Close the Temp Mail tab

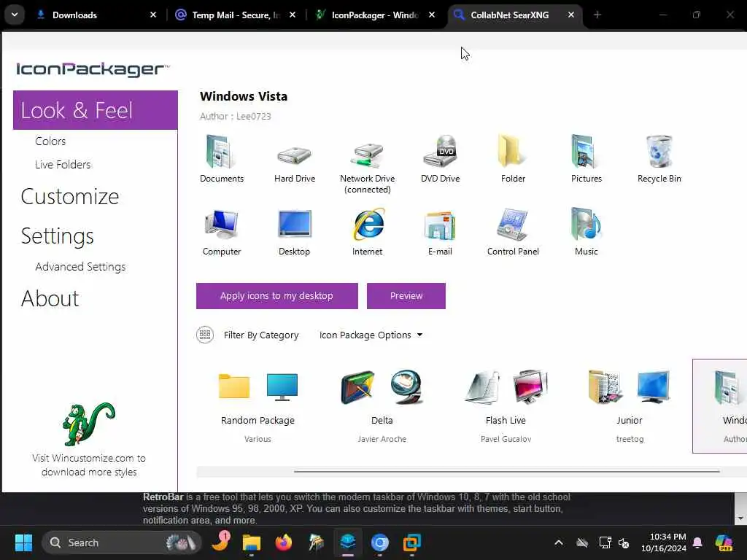pyautogui.click(x=293, y=15)
